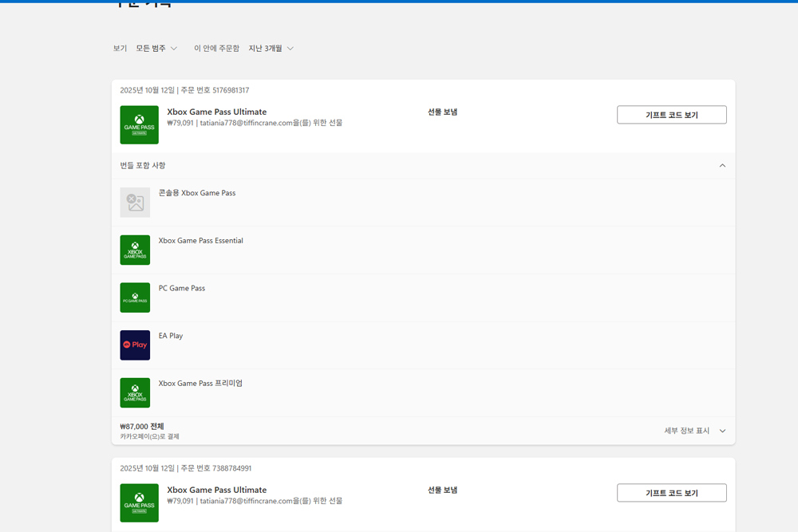Click the "Xbox Game Pass Essential" item name
This screenshot has width=798, height=532.
coord(200,241)
